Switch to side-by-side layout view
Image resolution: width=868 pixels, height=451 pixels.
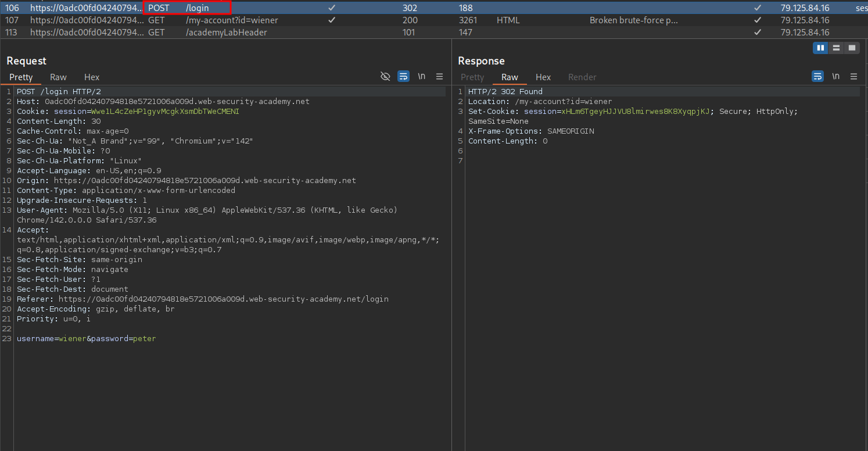(820, 48)
